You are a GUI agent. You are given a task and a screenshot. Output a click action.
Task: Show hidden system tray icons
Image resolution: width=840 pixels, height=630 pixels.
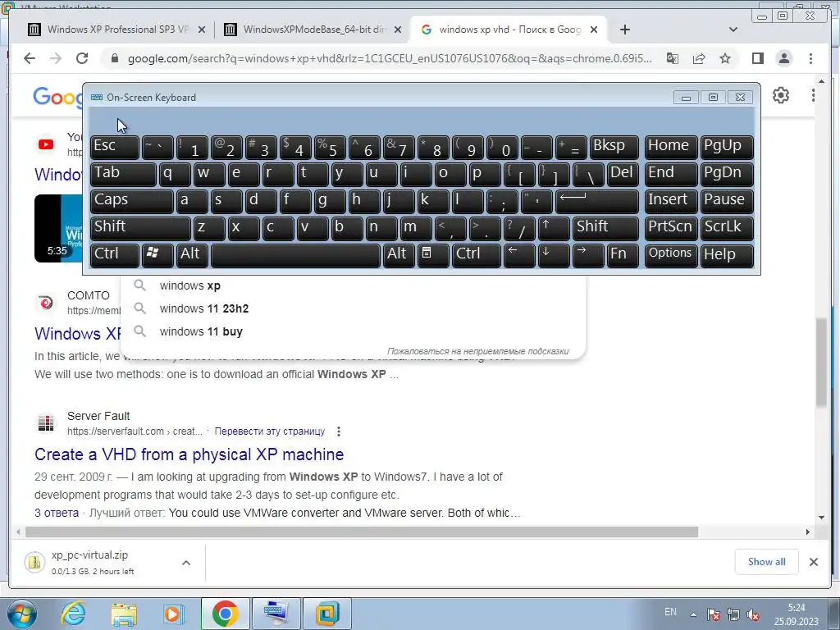693,614
